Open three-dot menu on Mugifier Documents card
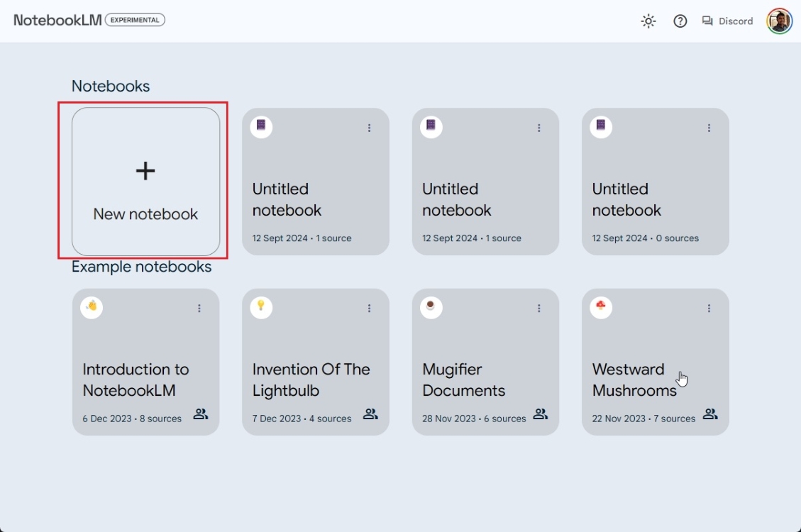The width and height of the screenshot is (801, 532). point(539,309)
